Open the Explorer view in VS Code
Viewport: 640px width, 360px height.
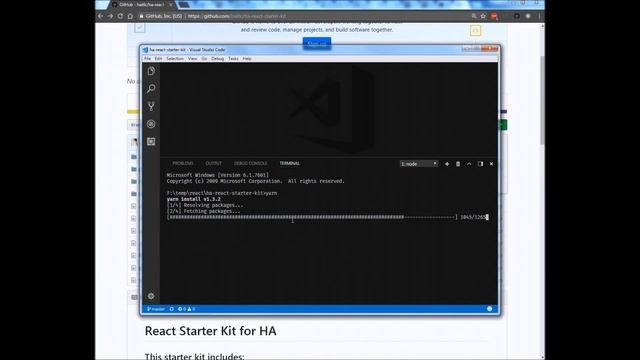tap(151, 71)
